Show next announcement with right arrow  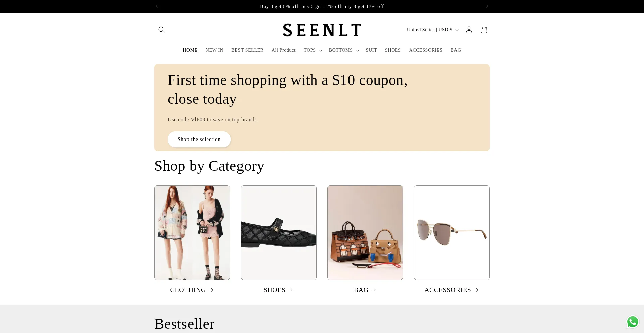[x=487, y=6]
